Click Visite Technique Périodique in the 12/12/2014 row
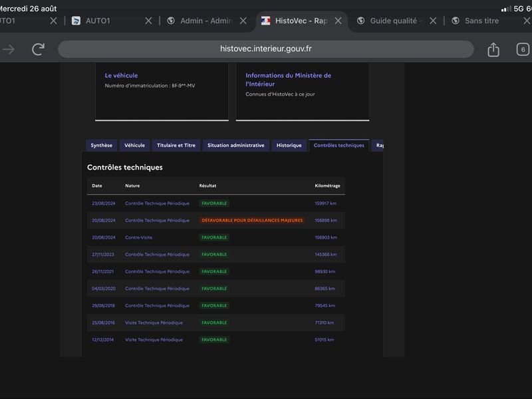The width and height of the screenshot is (532, 399). tap(154, 339)
